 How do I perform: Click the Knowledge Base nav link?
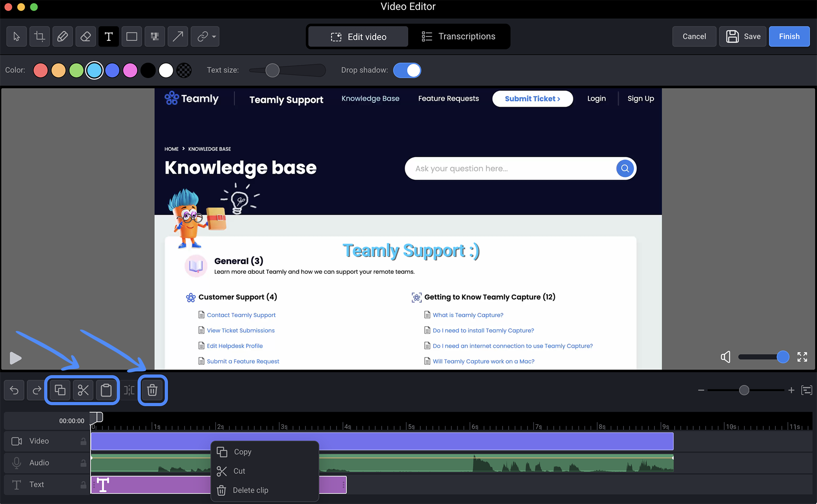pyautogui.click(x=370, y=99)
